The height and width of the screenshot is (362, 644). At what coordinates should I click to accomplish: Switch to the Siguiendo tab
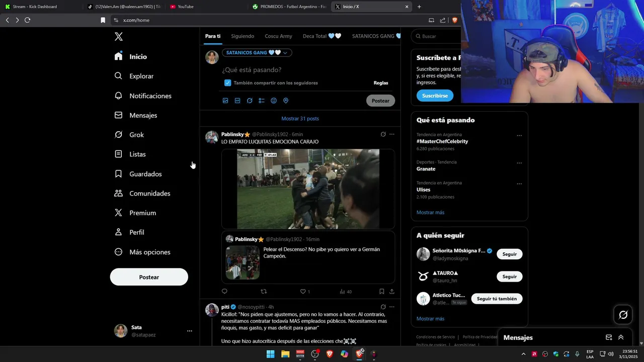(243, 36)
